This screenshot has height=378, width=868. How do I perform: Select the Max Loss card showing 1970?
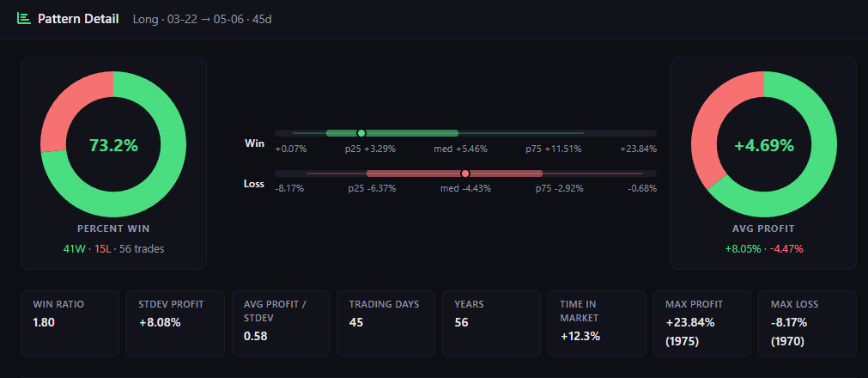coord(806,323)
